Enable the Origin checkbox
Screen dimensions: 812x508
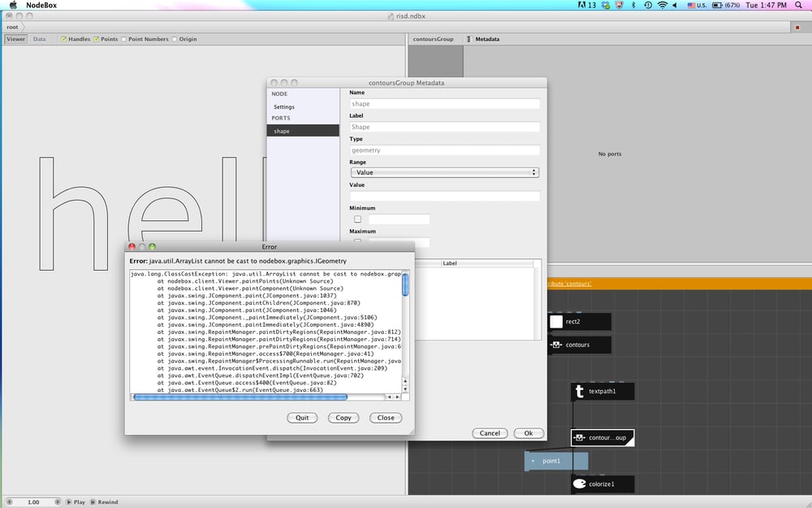tap(175, 39)
